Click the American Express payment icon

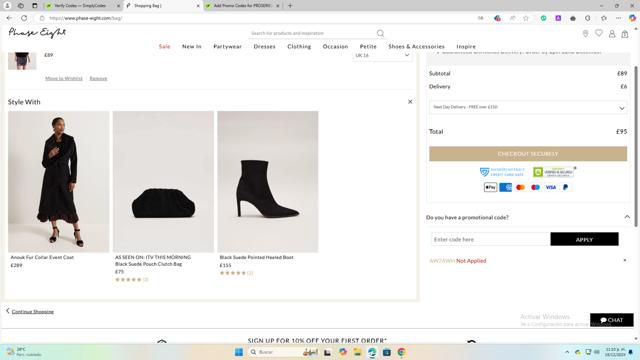pos(505,187)
